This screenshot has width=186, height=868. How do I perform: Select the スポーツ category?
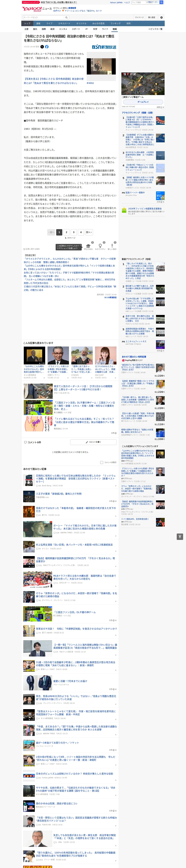(x=76, y=29)
